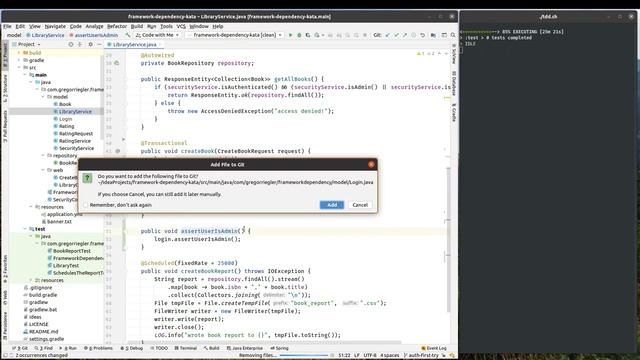Viewport: 640px width, 360px height.
Task: Click the question mark dialog icon
Action: pyautogui.click(x=87, y=178)
